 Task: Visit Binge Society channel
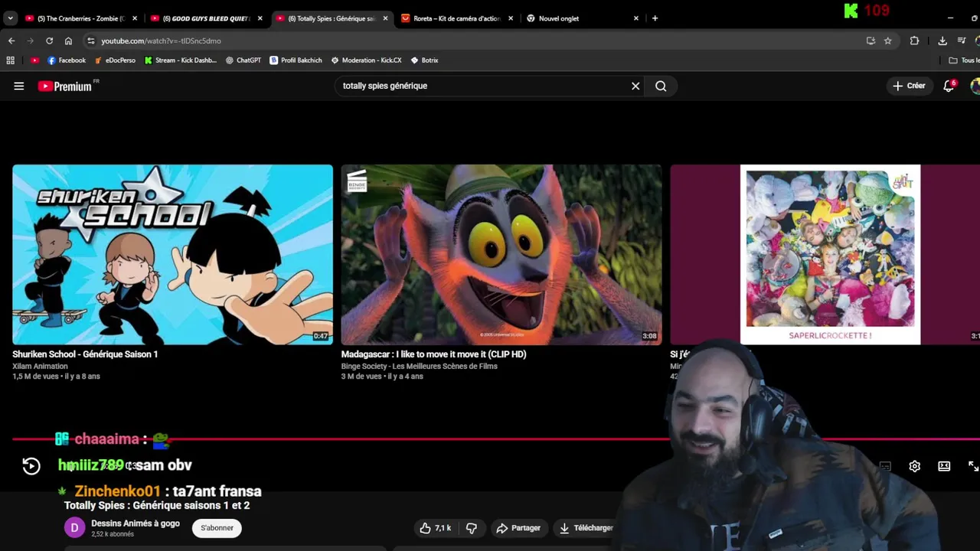[419, 367]
